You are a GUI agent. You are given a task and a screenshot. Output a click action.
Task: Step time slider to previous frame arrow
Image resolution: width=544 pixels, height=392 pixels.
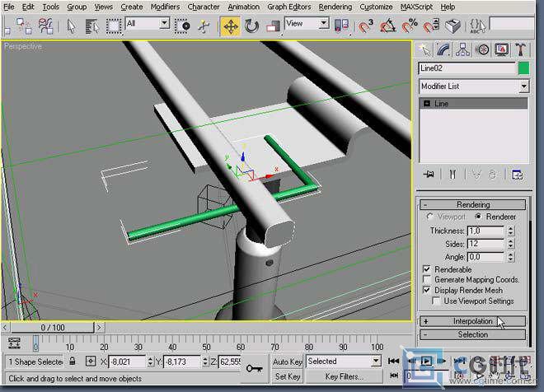[x=5, y=327]
